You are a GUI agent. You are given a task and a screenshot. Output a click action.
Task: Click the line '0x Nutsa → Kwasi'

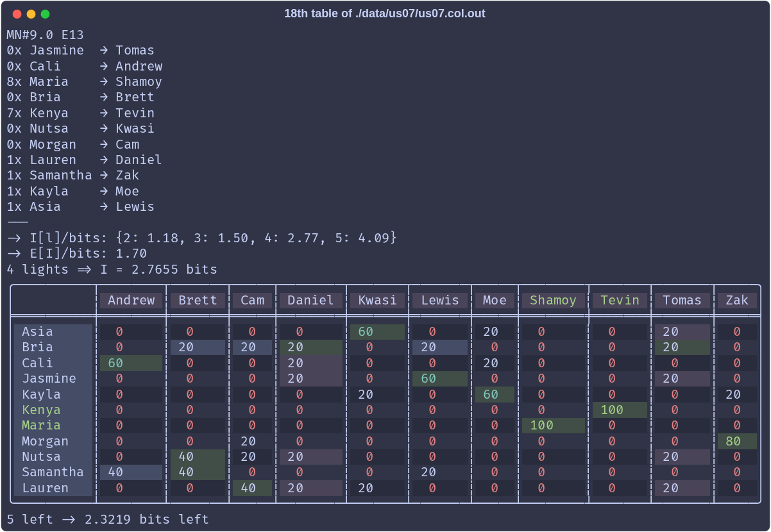click(81, 128)
